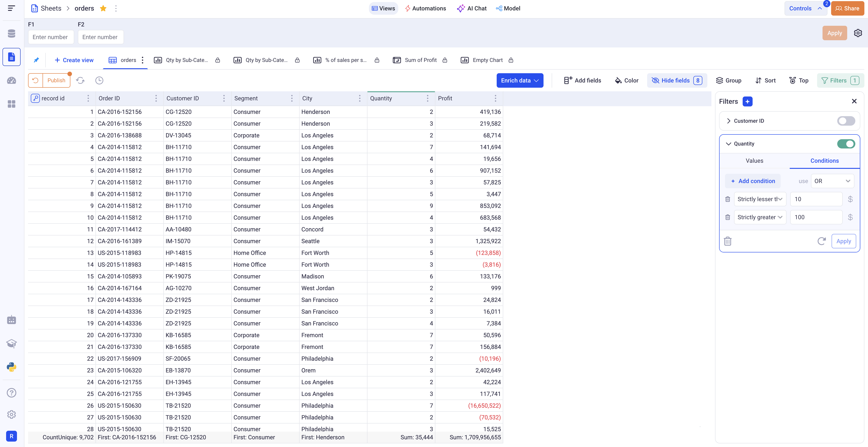This screenshot has height=447, width=868.
Task: Star the orders sheet as favorite
Action: coord(103,8)
